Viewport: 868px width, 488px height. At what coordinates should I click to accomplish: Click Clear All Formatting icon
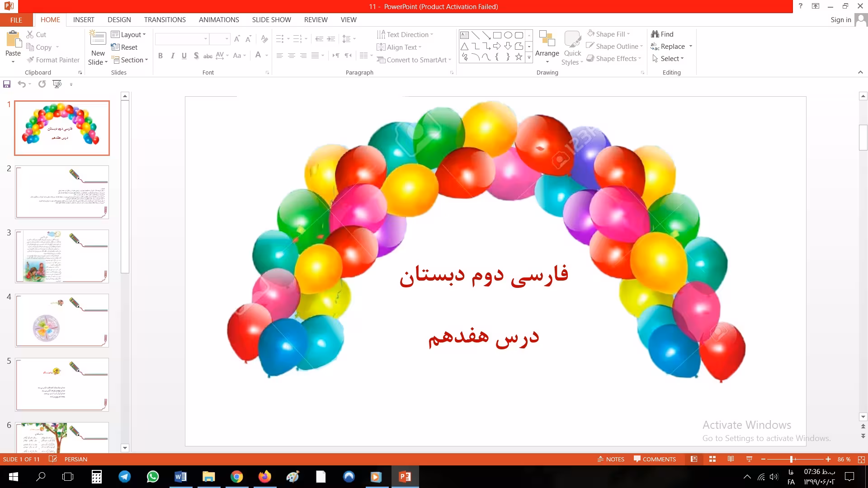pos(264,39)
